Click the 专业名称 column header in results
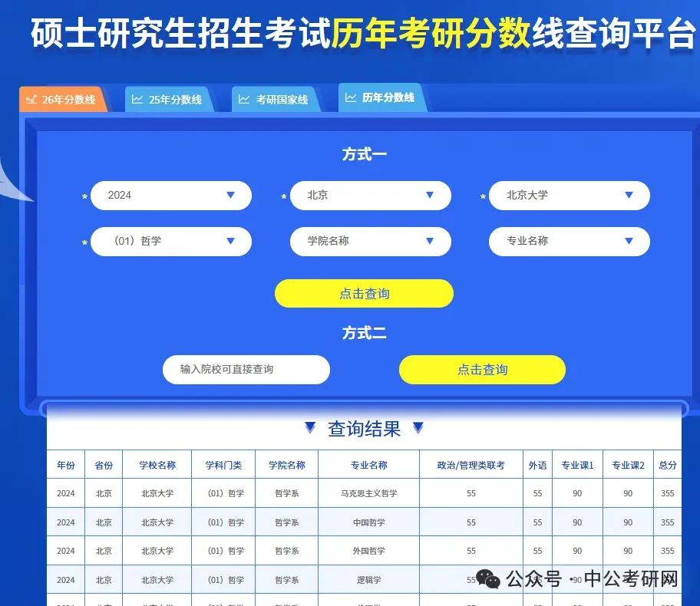Screen dimensions: 700x606 pyautogui.click(x=368, y=465)
